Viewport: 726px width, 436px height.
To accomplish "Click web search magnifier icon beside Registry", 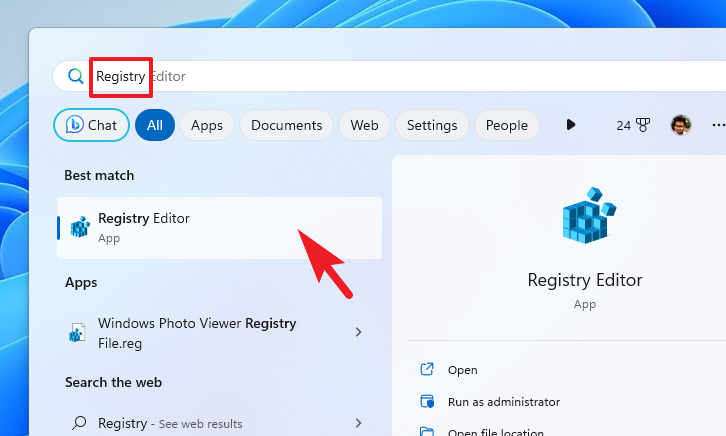I will click(79, 423).
